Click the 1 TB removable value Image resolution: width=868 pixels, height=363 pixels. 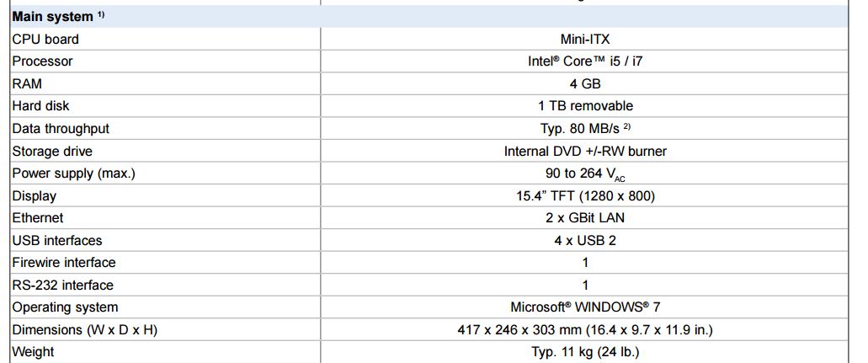(x=585, y=106)
